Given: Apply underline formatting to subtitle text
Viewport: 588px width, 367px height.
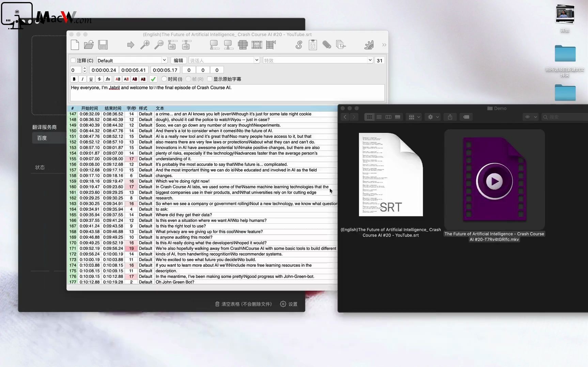Looking at the screenshot, I should pos(91,79).
